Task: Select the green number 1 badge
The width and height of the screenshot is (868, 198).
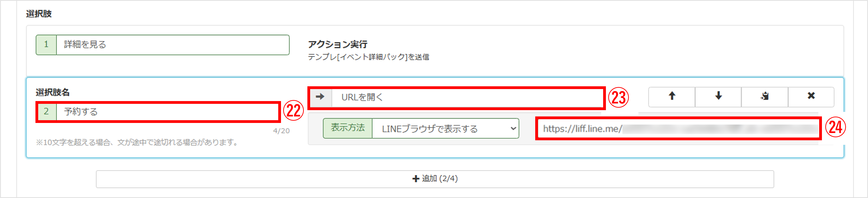Action: (x=46, y=45)
